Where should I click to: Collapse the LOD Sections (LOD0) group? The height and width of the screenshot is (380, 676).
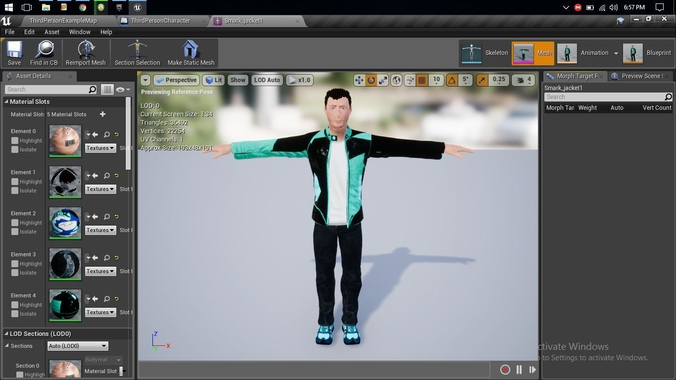(x=6, y=333)
